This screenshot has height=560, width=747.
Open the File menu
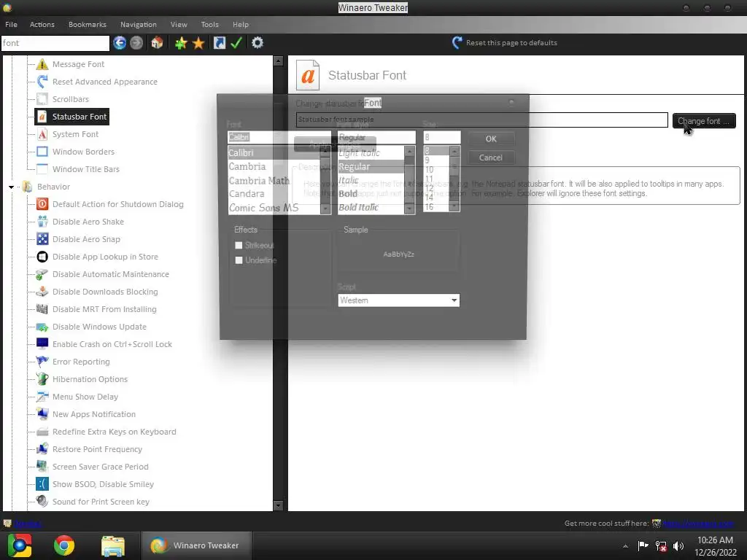click(11, 24)
